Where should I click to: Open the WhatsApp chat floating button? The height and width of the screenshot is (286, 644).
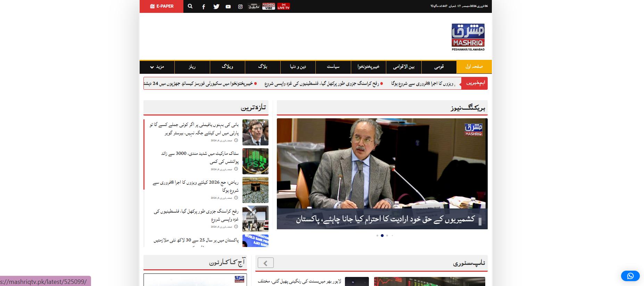(630, 276)
